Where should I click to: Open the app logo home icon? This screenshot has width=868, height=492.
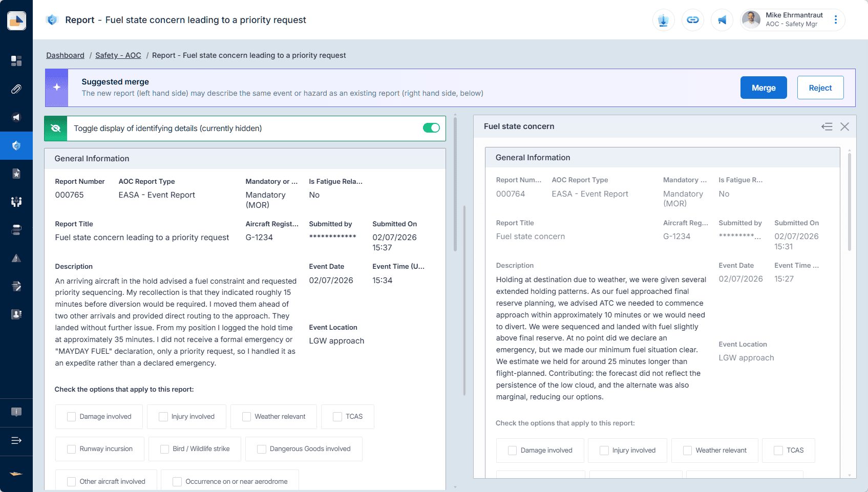pyautogui.click(x=16, y=20)
